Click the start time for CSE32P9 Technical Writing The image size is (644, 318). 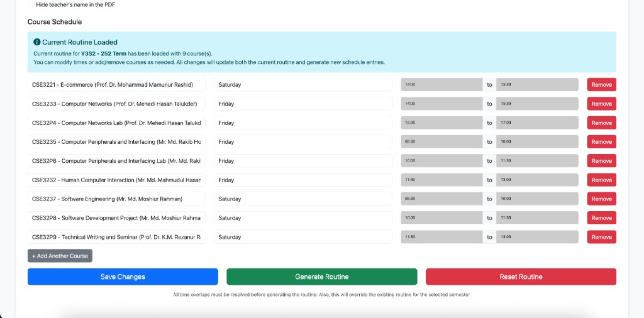442,237
